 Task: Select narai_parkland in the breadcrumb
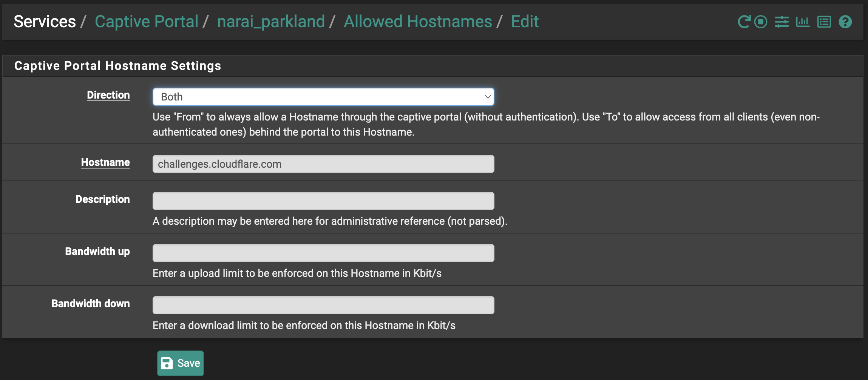[271, 22]
